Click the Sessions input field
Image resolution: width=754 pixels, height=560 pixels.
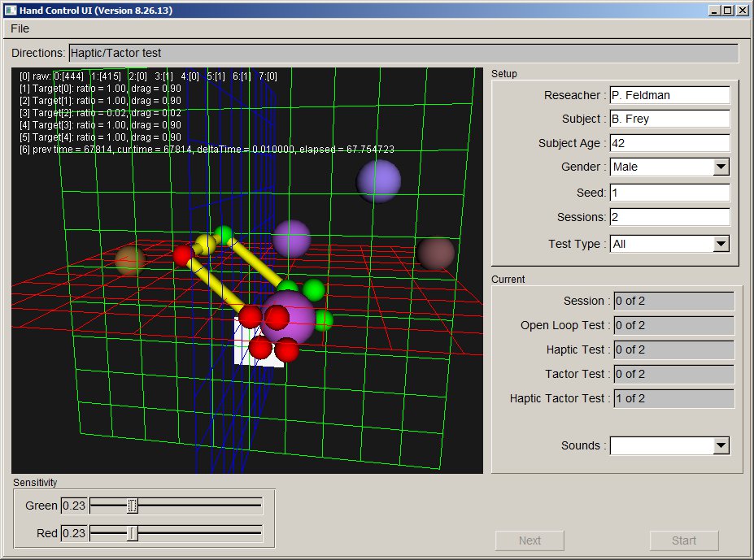[x=669, y=217]
